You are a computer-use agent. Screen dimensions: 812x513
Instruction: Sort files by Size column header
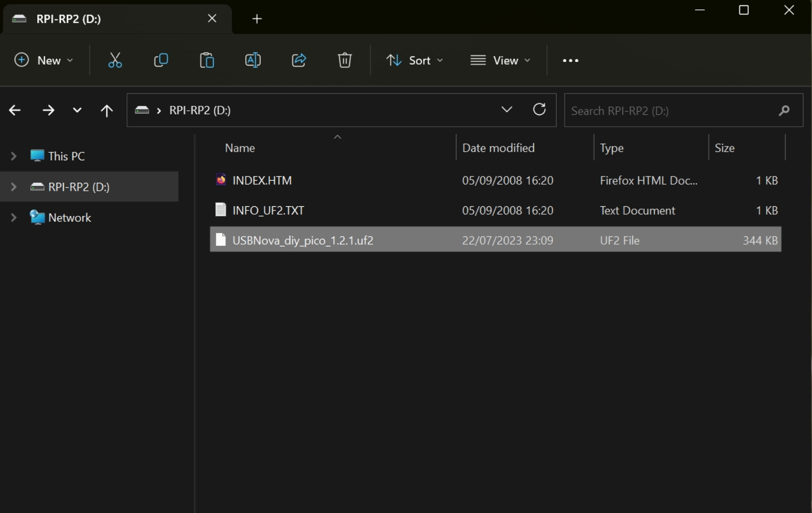click(x=724, y=148)
